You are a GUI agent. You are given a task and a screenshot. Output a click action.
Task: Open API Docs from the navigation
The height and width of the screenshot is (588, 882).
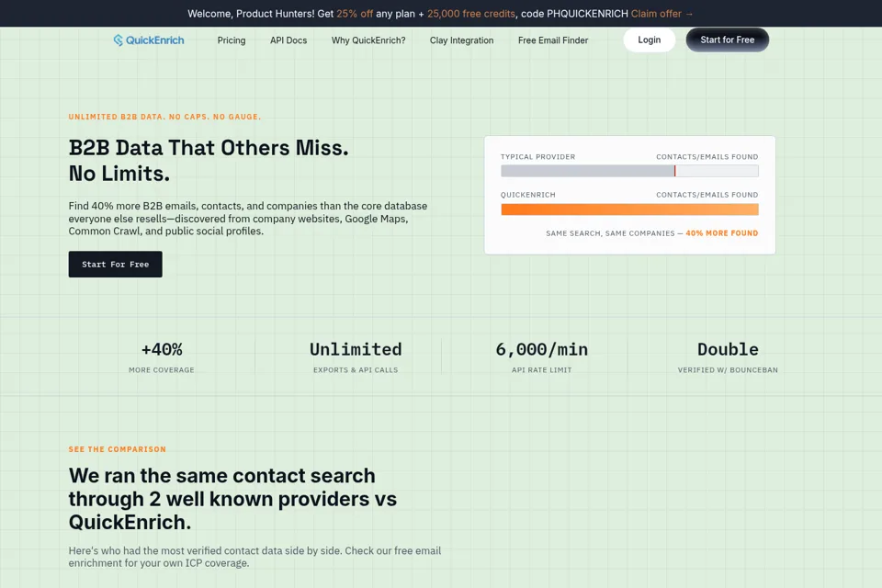288,40
